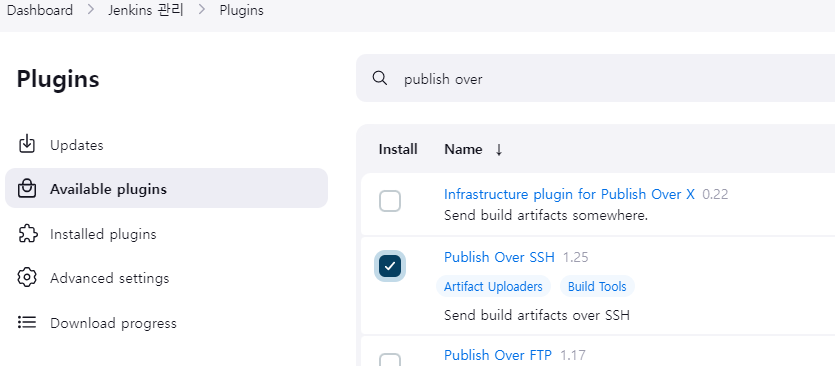This screenshot has width=835, height=366.
Task: Click the Plugins breadcrumb
Action: pos(241,11)
